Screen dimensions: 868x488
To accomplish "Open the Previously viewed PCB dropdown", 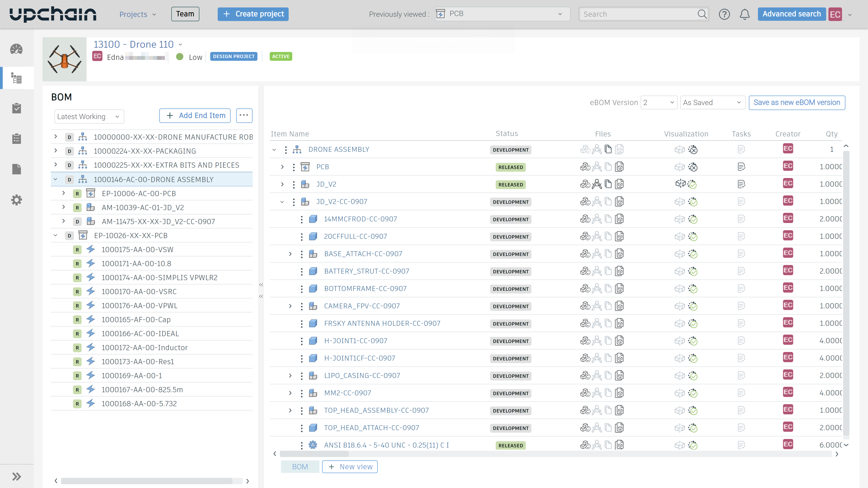I will [502, 14].
